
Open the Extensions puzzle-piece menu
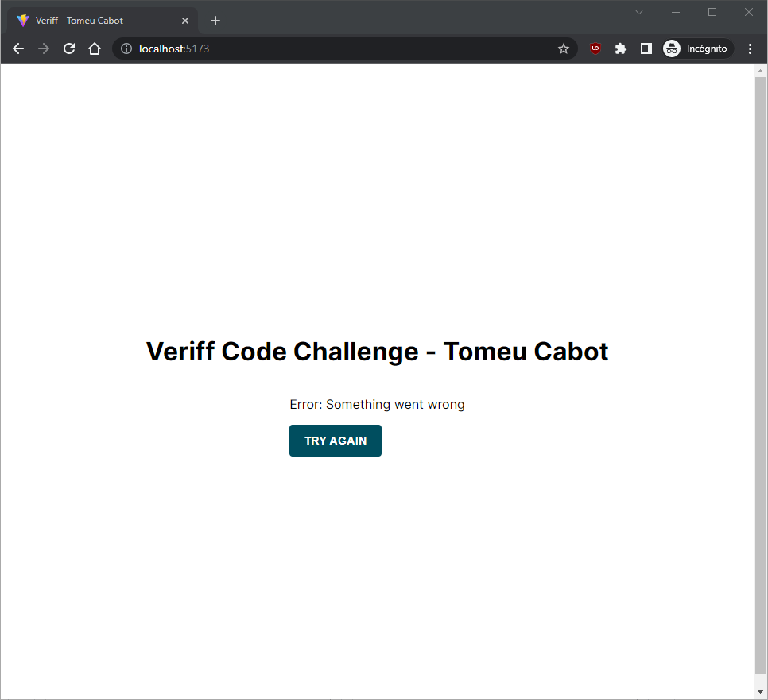pyautogui.click(x=621, y=49)
